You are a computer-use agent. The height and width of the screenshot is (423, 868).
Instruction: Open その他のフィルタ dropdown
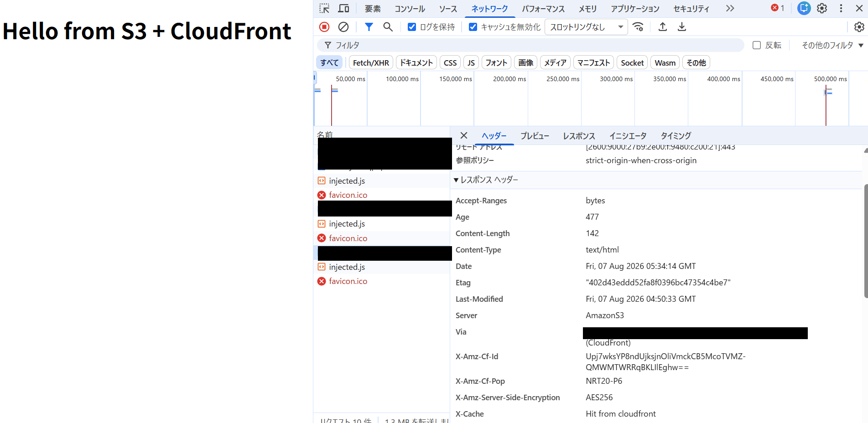click(x=832, y=45)
